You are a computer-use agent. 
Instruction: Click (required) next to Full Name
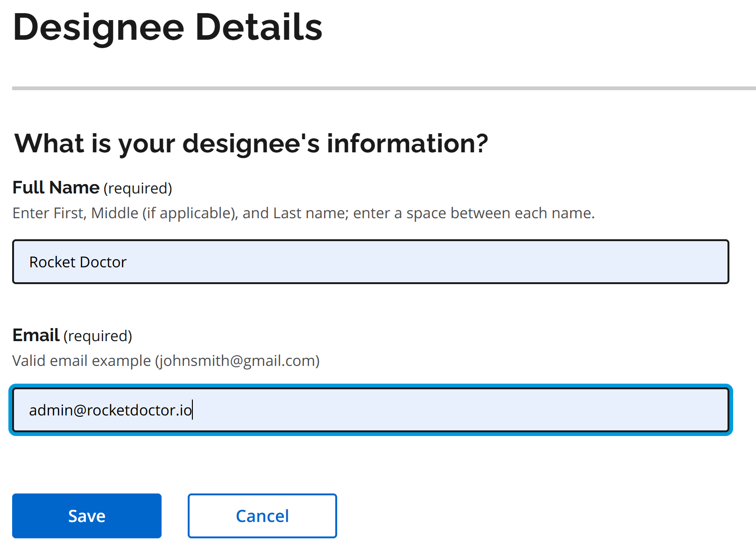(x=138, y=188)
